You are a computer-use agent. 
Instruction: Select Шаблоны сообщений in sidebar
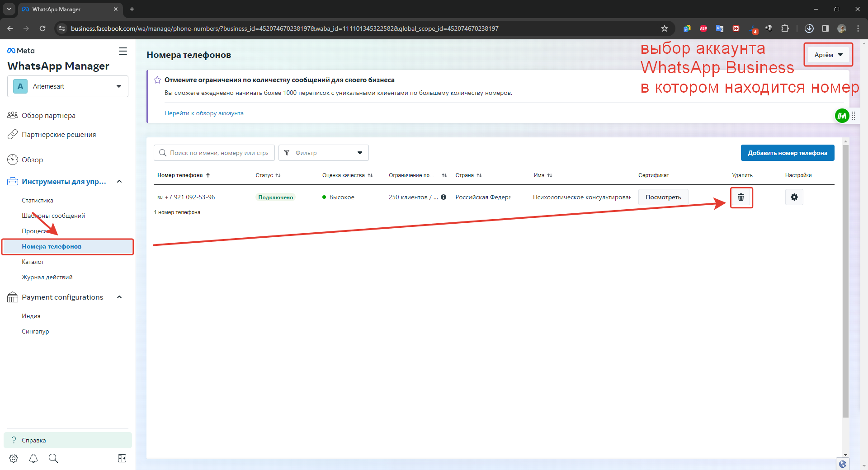[53, 216]
